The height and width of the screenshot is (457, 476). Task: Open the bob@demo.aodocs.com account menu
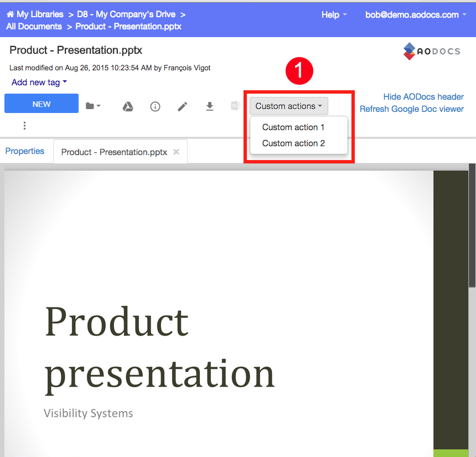(416, 14)
